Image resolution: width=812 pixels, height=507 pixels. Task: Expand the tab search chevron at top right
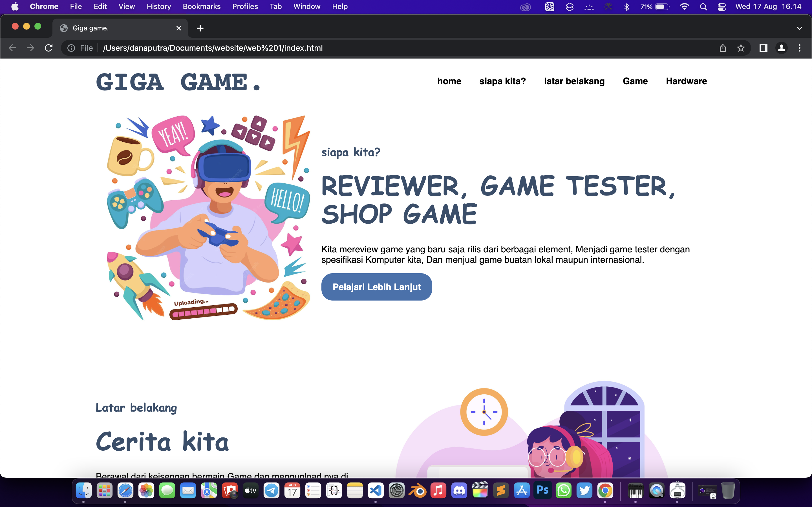(799, 28)
